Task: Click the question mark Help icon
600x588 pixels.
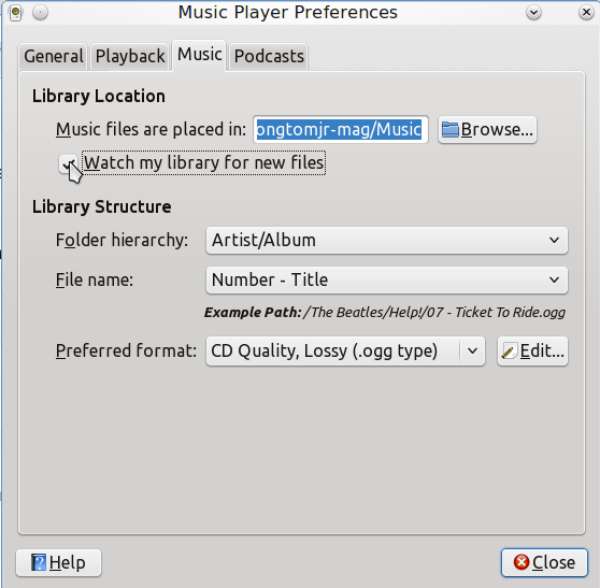Action: (x=38, y=562)
